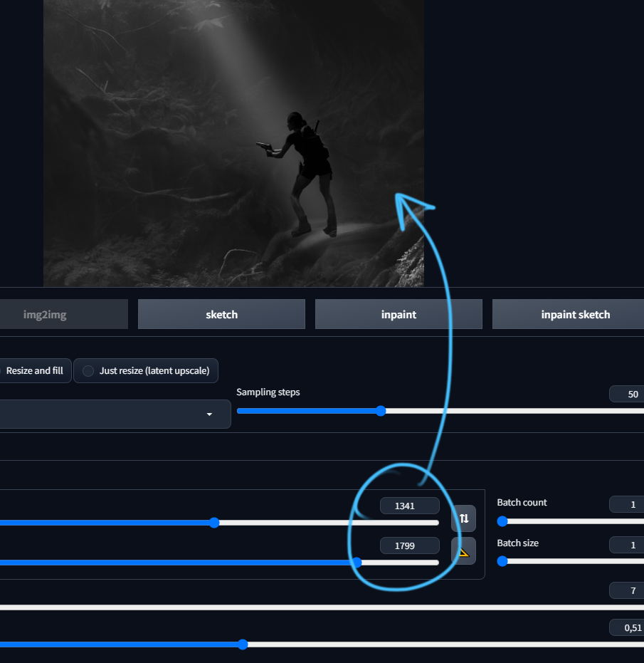
Task: Go to the inpaint sketch tab
Action: [569, 314]
